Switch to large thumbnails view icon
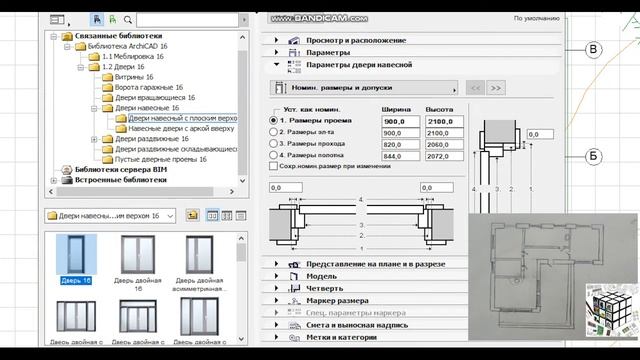640x360 pixels. (x=212, y=216)
